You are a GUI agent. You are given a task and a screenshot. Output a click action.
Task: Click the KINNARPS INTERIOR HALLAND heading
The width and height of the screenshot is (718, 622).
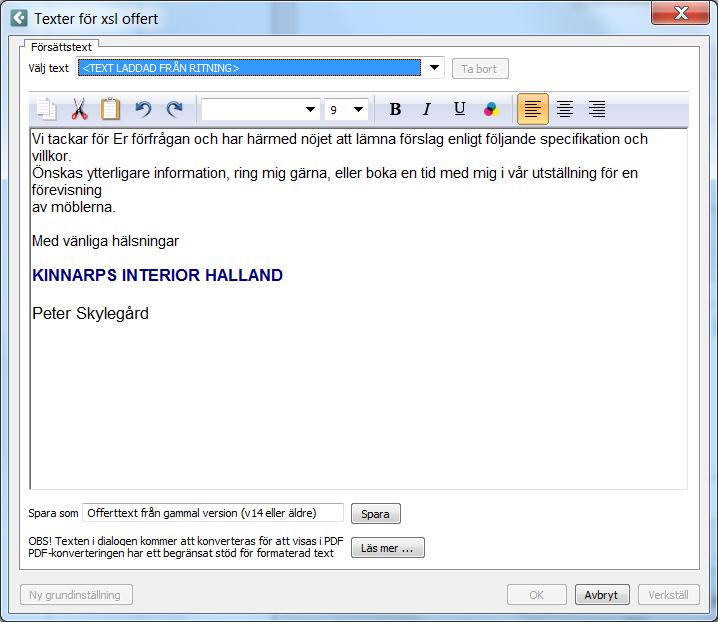158,275
